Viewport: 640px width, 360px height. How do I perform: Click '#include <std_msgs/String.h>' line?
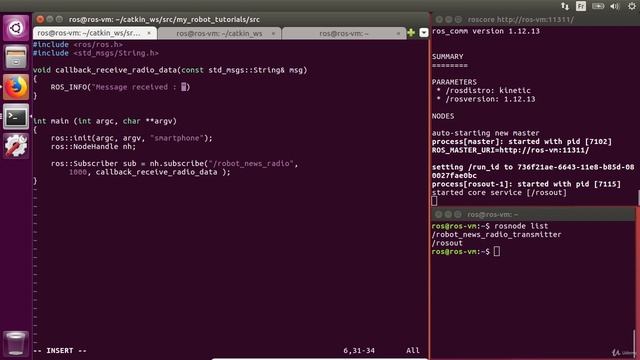[96, 53]
